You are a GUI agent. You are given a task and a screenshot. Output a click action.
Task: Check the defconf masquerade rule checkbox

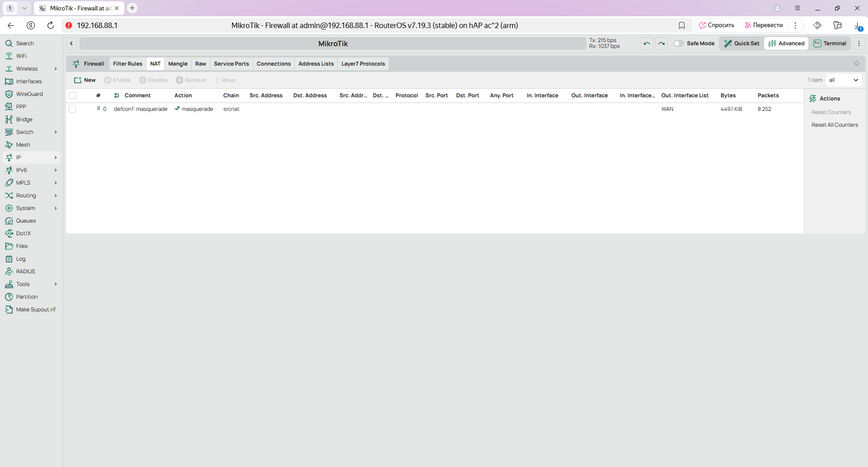pyautogui.click(x=72, y=109)
